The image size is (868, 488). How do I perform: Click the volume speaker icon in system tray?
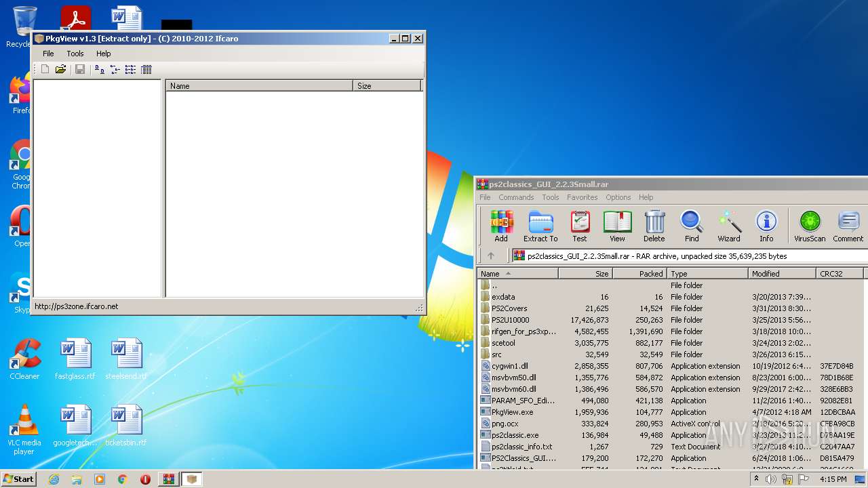(771, 479)
